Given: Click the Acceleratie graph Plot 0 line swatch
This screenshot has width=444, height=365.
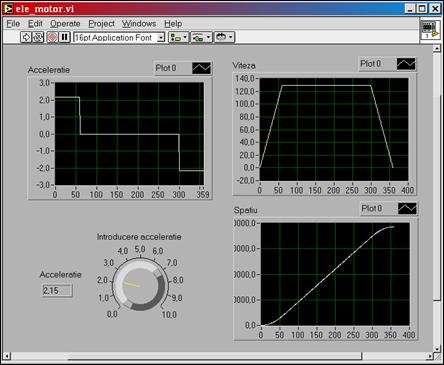Looking at the screenshot, I should [x=201, y=68].
